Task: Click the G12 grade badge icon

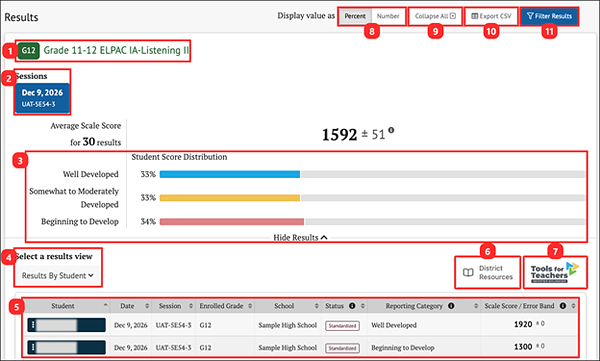Action: click(x=29, y=51)
